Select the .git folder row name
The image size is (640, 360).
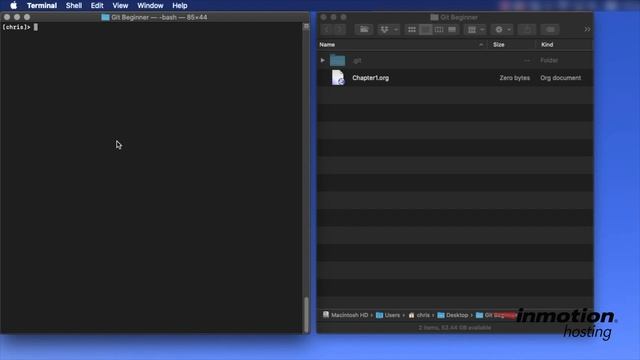[357, 61]
